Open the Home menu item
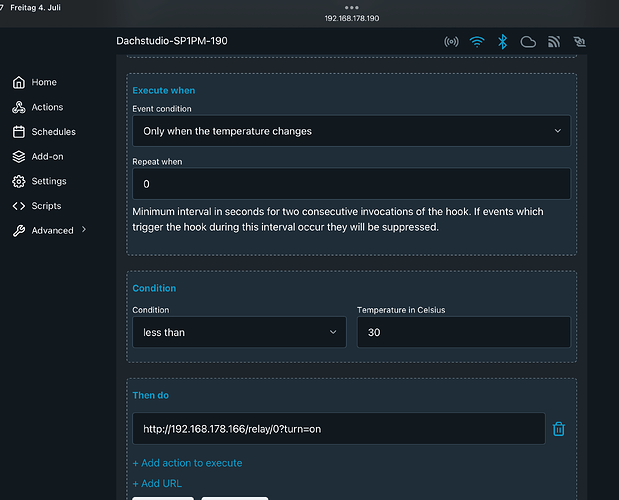 (x=44, y=82)
